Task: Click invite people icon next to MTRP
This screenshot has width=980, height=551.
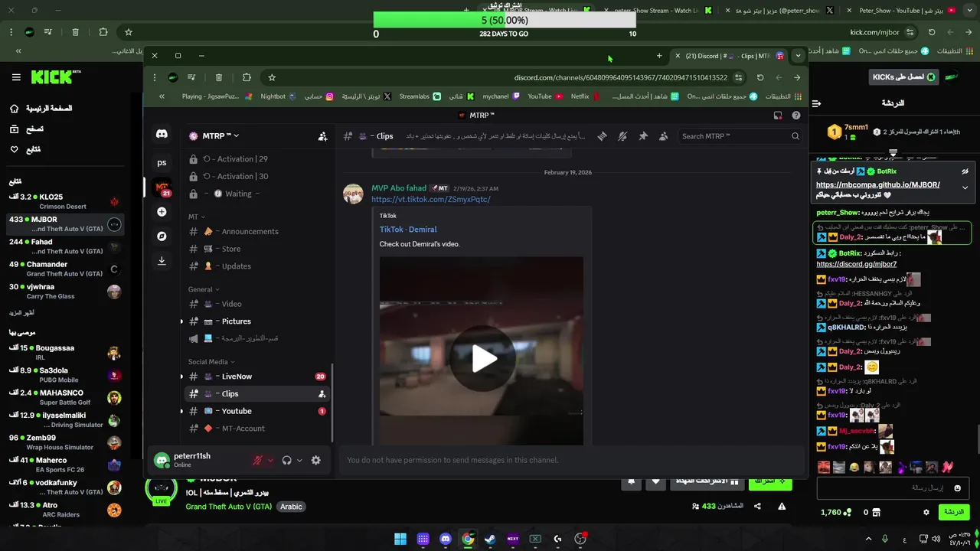Action: click(322, 136)
